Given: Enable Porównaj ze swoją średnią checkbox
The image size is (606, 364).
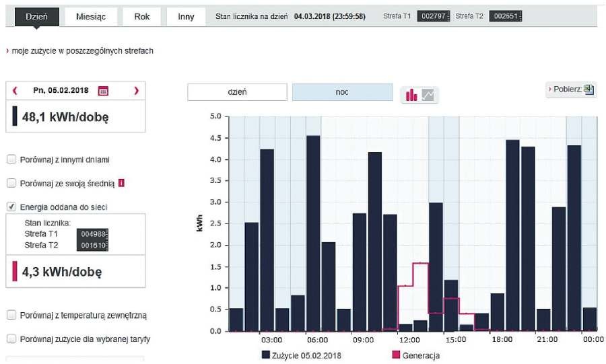Looking at the screenshot, I should coord(11,183).
